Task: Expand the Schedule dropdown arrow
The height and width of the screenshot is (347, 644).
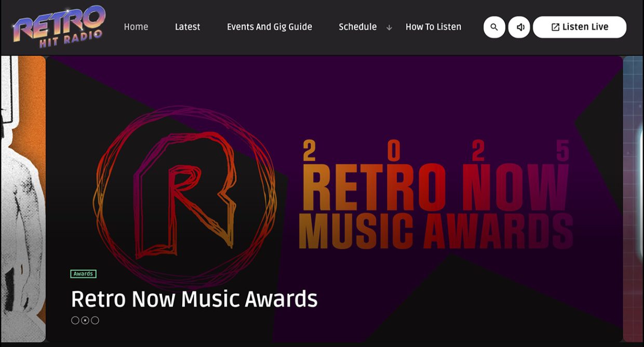Action: coord(389,28)
